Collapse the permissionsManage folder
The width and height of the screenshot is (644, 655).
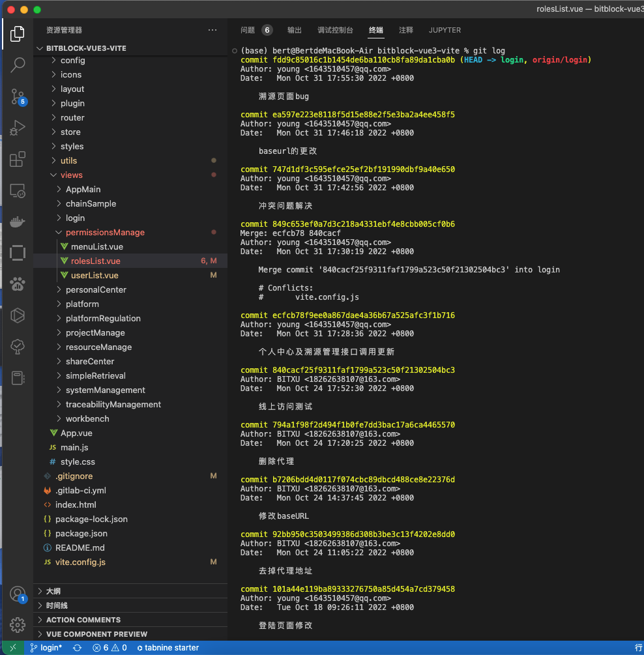(130, 232)
